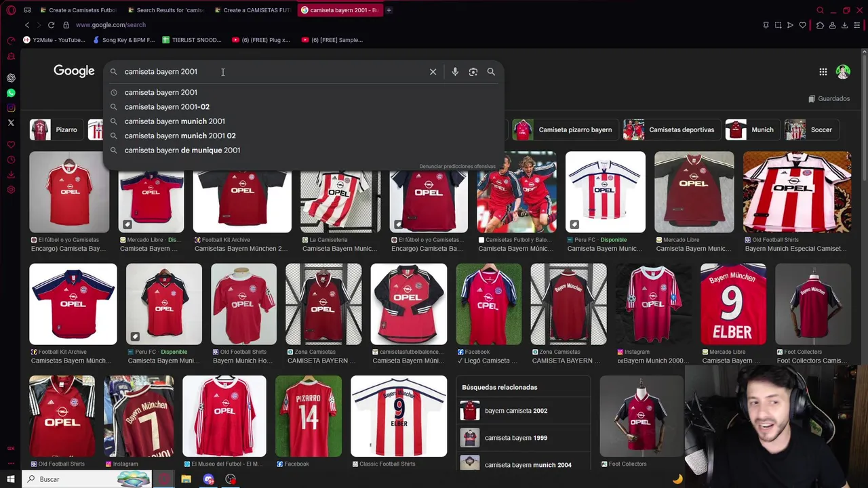
Task: Open the player toolbar icon
Action: (790, 25)
